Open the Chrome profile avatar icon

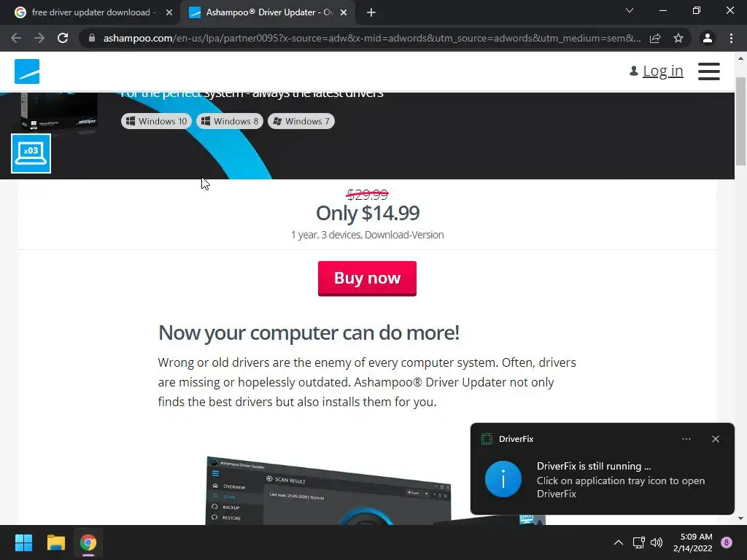[x=708, y=38]
